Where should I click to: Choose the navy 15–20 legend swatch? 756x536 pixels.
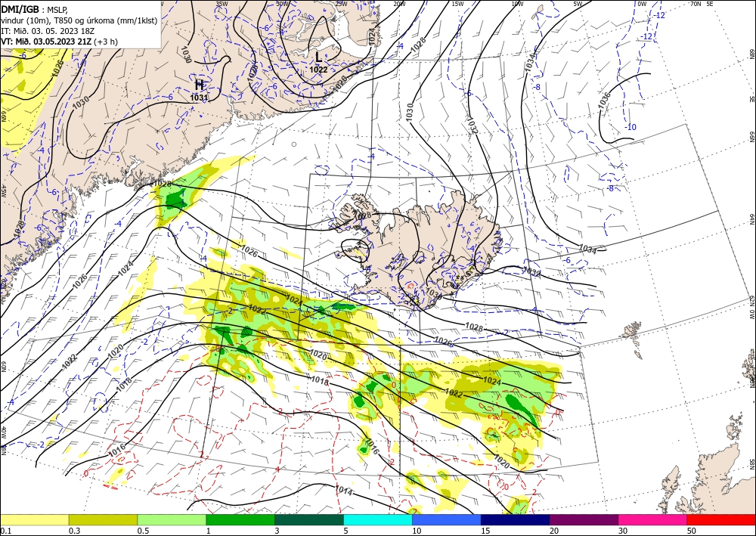(x=516, y=519)
